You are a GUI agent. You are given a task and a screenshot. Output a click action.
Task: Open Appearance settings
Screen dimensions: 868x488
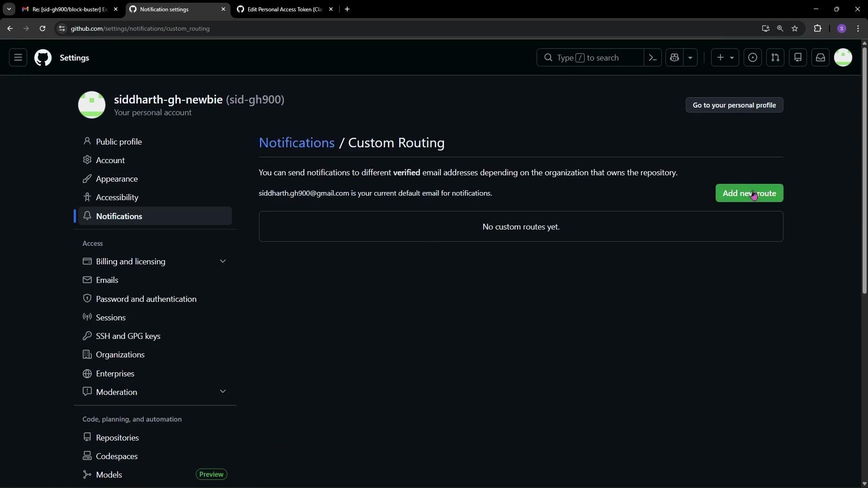pyautogui.click(x=155, y=179)
